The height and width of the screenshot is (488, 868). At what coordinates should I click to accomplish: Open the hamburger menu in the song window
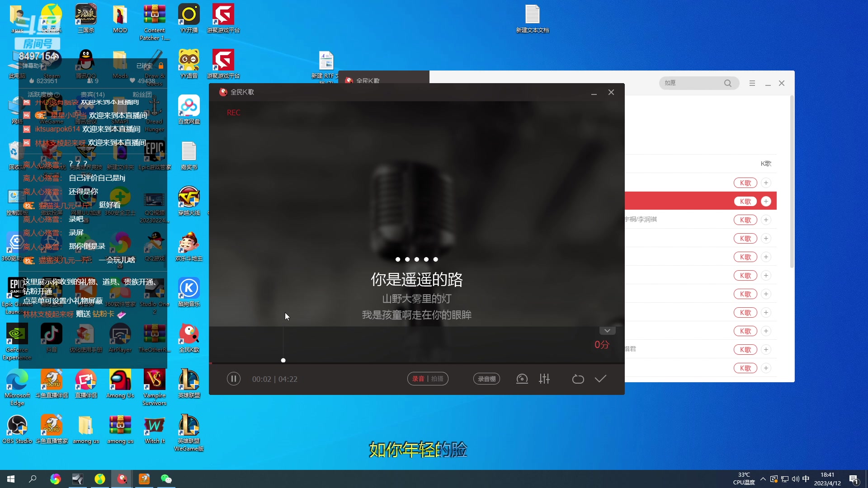pyautogui.click(x=752, y=83)
